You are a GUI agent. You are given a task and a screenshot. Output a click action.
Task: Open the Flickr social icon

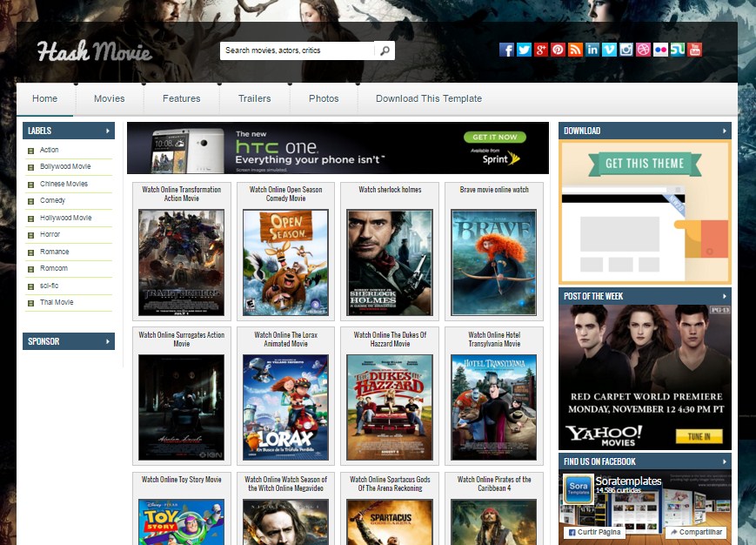660,50
